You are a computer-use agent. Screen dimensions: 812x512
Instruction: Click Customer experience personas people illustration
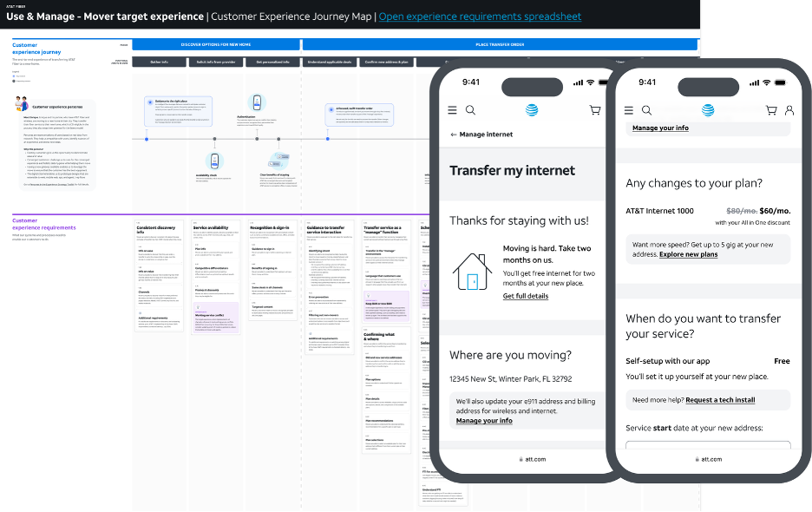pyautogui.click(x=22, y=103)
